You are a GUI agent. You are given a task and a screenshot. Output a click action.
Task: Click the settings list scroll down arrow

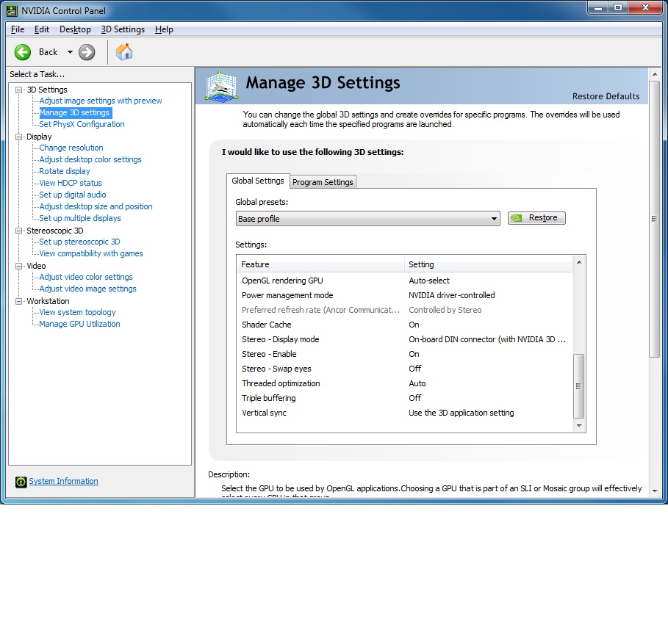coord(579,426)
